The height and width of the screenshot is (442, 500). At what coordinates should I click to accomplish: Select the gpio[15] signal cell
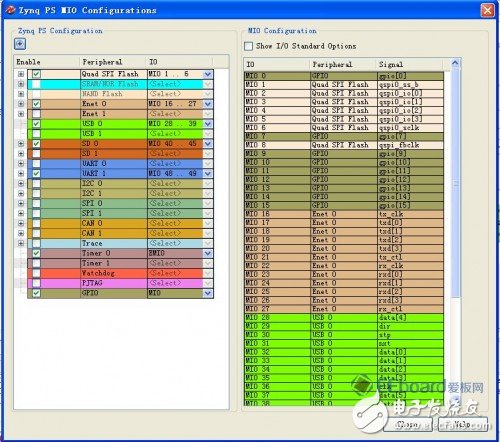[x=410, y=205]
